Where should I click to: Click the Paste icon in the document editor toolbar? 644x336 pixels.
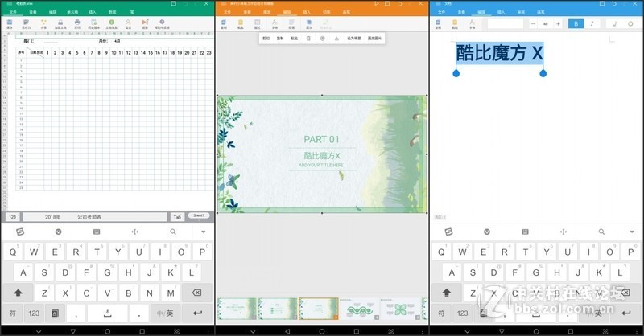click(x=455, y=24)
